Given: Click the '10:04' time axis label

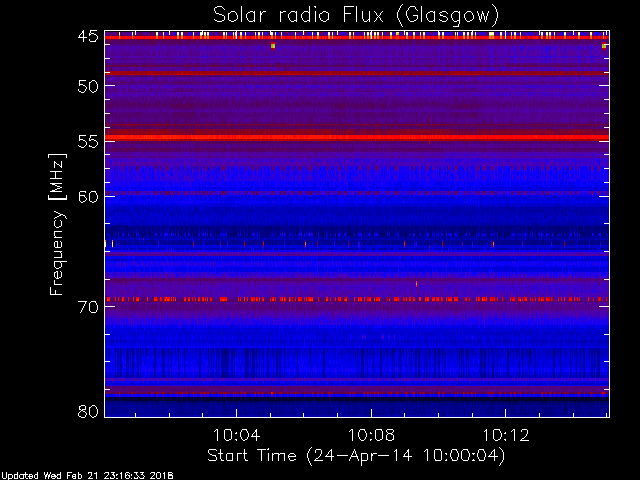Looking at the screenshot, I should click(236, 435).
